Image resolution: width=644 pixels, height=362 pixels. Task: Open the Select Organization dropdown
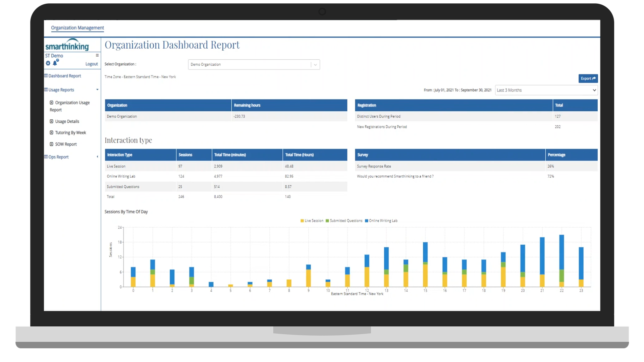(x=254, y=65)
